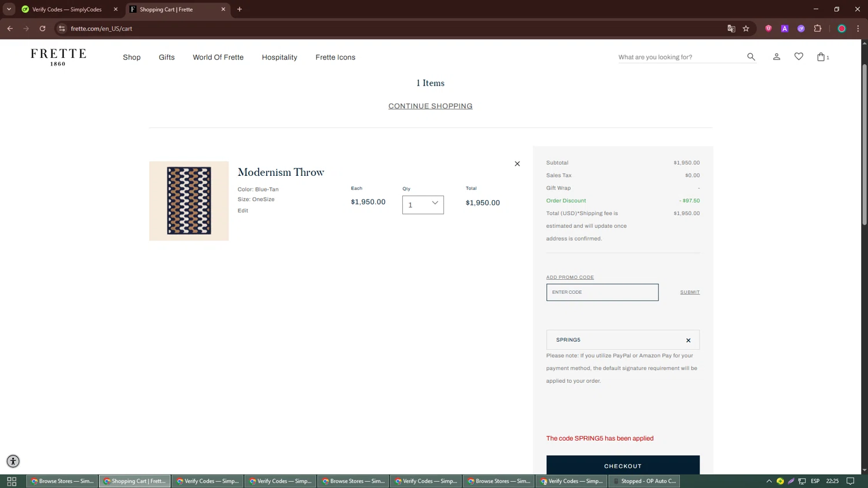Click the purple A extension icon
868x488 pixels.
coord(785,28)
